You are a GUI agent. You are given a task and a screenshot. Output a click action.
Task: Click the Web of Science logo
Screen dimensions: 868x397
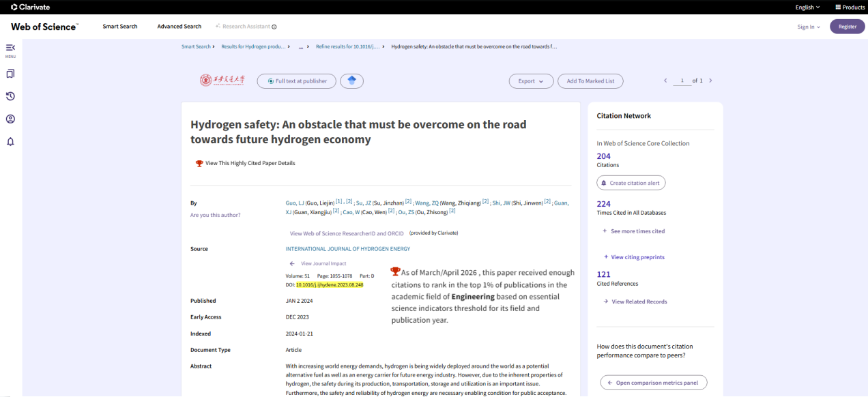pyautogui.click(x=44, y=27)
